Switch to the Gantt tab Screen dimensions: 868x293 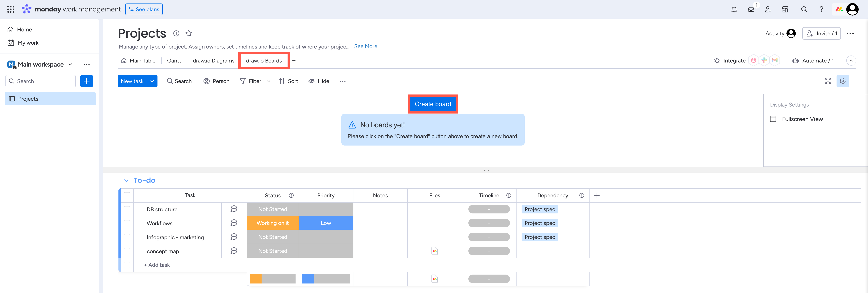(x=174, y=61)
